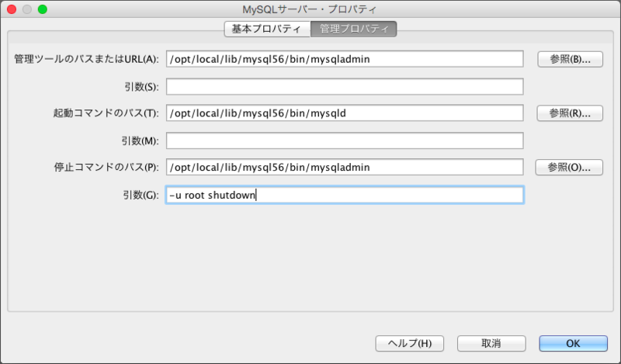Click the 起動コマンドのパス(T): label

click(106, 113)
